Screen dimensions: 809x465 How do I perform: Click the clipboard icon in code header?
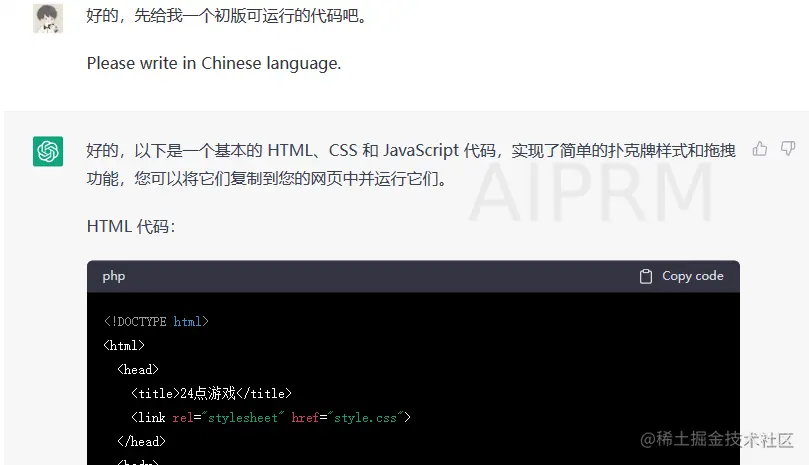click(645, 277)
